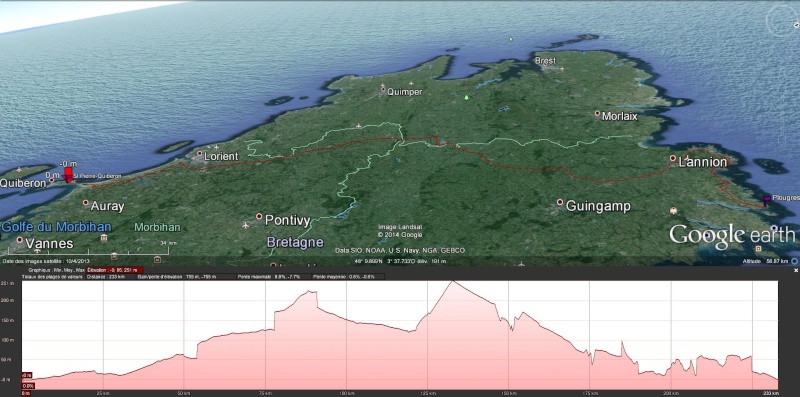Click the museum icon below Morbihan label
Viewport: 800px width, 397px height.
click(x=105, y=238)
